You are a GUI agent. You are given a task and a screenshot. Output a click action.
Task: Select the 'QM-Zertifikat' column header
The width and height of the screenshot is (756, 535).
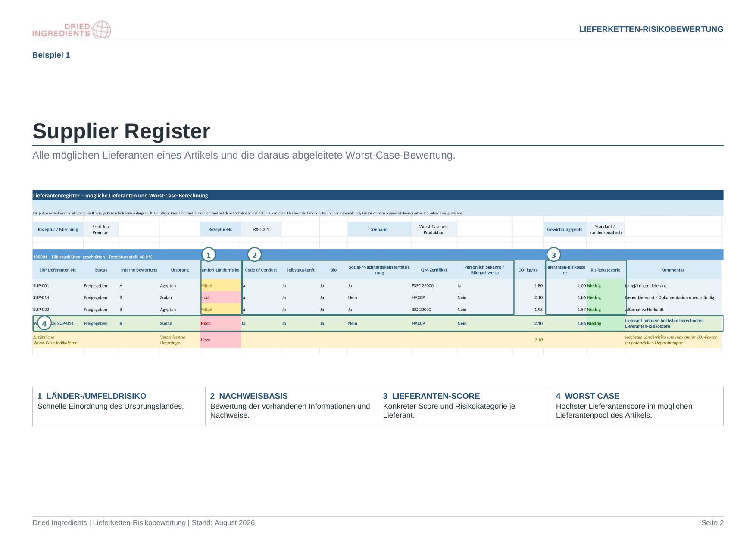[x=434, y=270]
